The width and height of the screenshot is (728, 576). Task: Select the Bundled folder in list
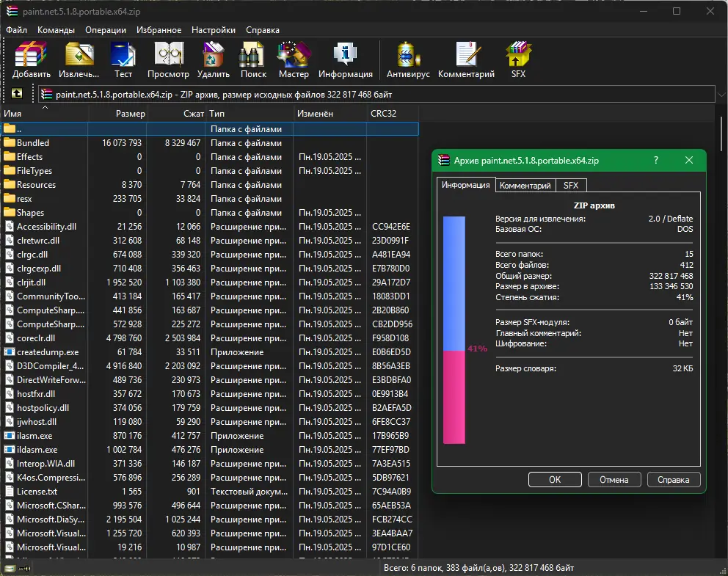[33, 143]
